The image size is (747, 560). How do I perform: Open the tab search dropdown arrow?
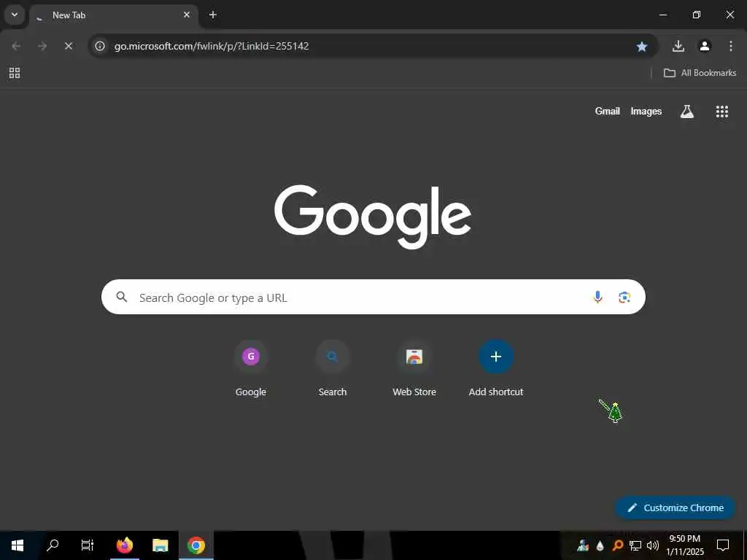pos(15,15)
